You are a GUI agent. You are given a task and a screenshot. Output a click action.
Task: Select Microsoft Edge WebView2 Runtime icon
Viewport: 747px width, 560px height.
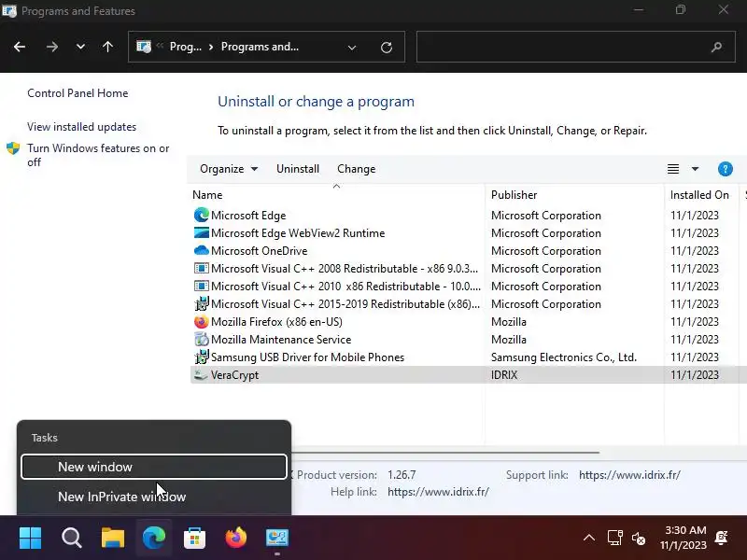tap(202, 232)
